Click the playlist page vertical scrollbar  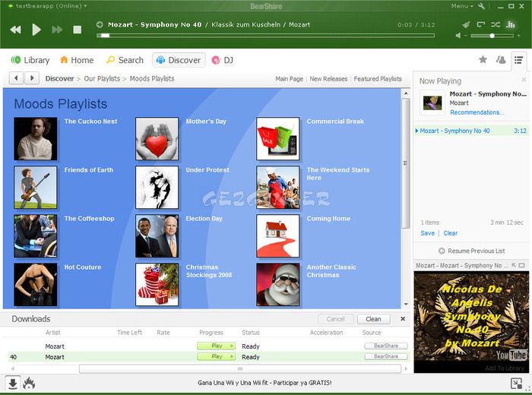pos(406,163)
